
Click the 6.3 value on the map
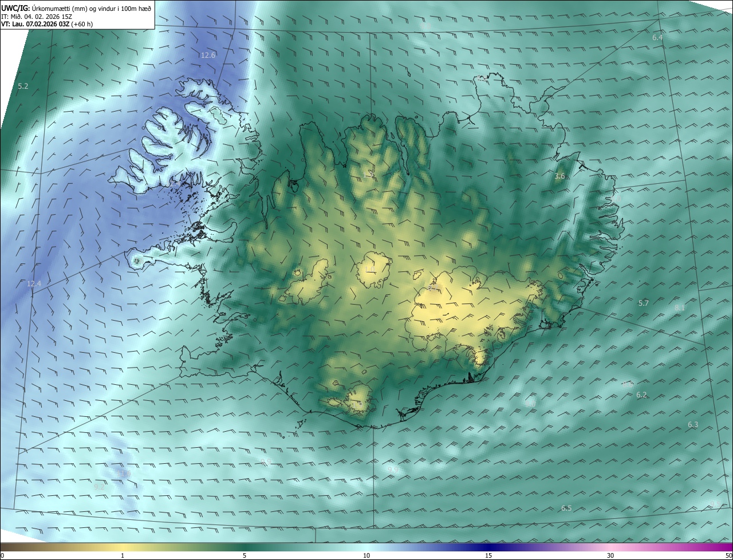click(693, 425)
